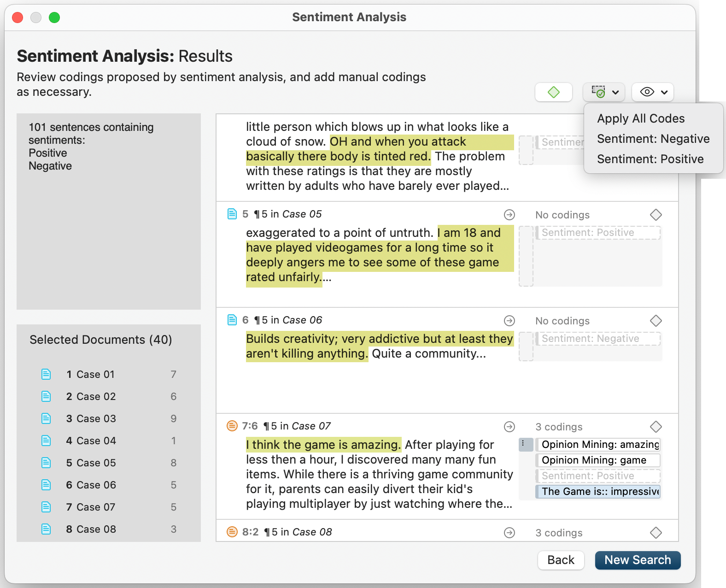726x588 pixels.
Task: Accept proposed Sentiment: Negative for Case 06
Action: tap(597, 339)
